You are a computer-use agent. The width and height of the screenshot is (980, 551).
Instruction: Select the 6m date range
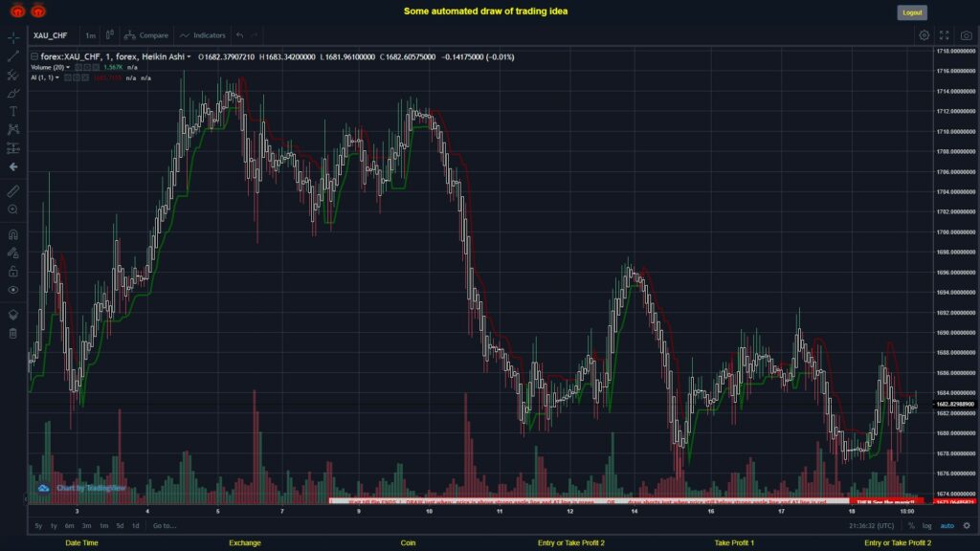coord(69,526)
